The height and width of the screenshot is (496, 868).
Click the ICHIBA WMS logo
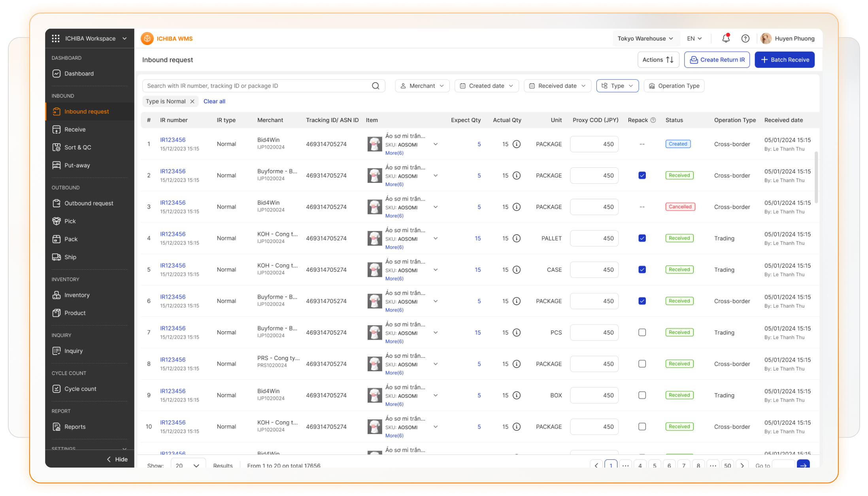(167, 38)
